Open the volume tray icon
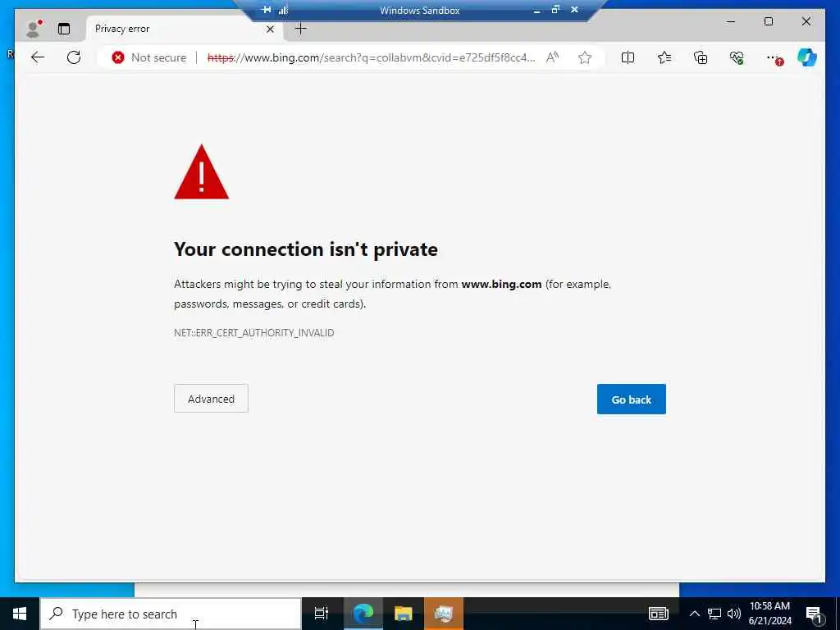This screenshot has width=840, height=630. (734, 614)
